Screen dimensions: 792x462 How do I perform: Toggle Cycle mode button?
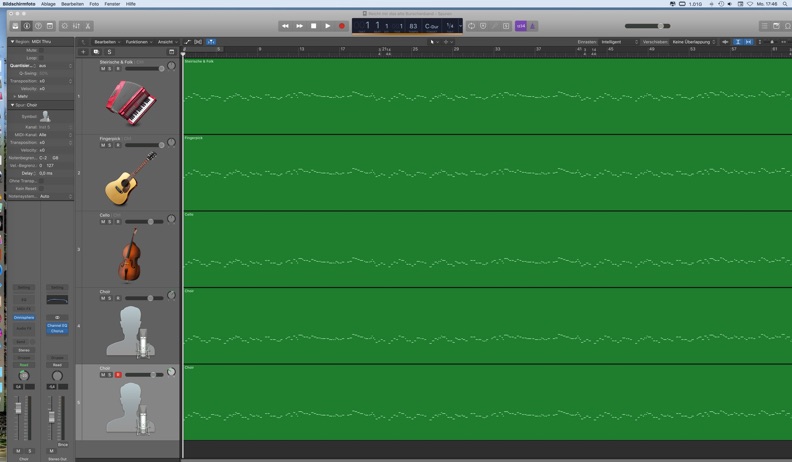point(471,26)
